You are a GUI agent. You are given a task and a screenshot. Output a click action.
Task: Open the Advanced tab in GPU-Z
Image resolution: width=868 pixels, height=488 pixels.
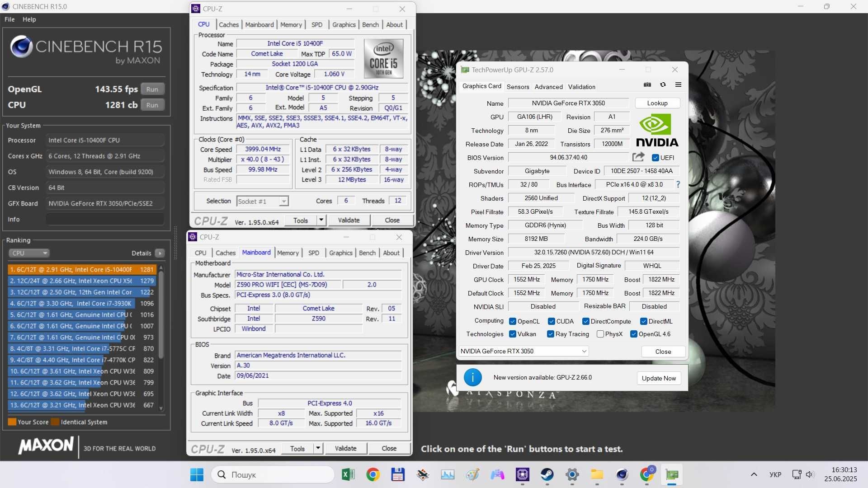[x=548, y=87]
